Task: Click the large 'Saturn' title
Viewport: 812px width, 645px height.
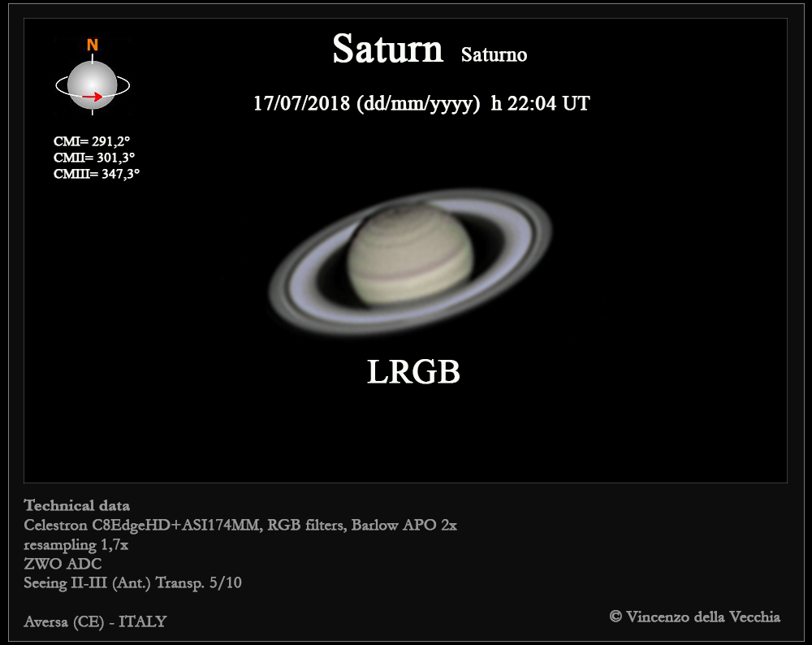Action: [387, 50]
